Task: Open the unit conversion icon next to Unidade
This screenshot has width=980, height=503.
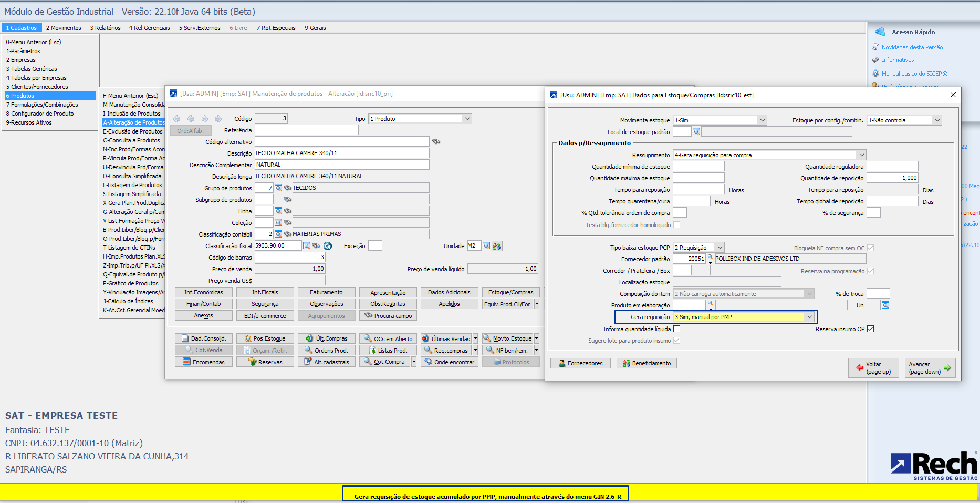Action: [497, 246]
